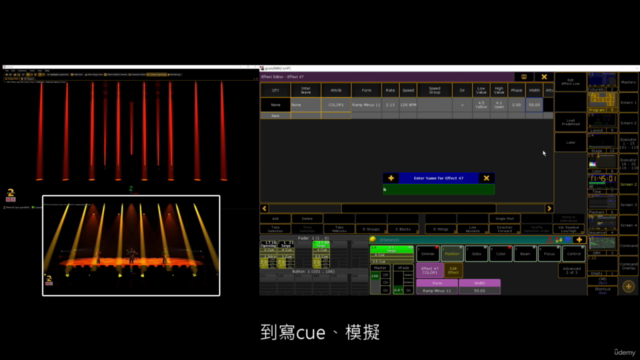Select the Color preset type tab
The height and width of the screenshot is (360, 640).
point(501,253)
